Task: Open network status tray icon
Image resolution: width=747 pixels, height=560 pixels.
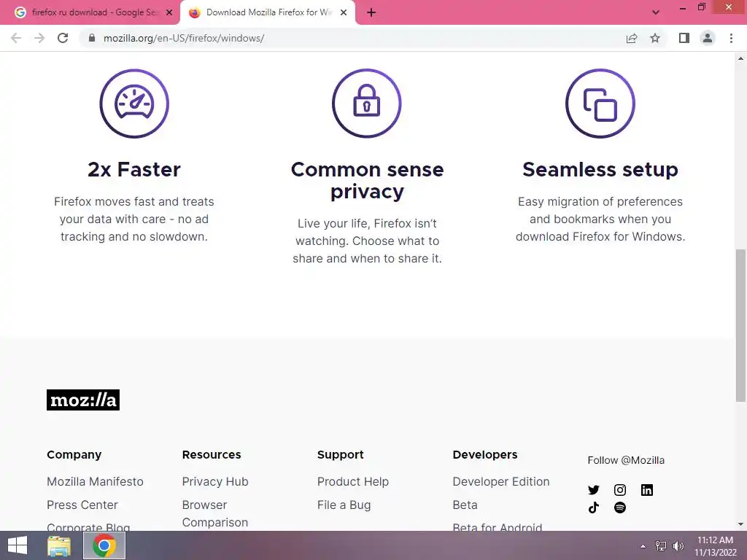Action: [x=661, y=545]
